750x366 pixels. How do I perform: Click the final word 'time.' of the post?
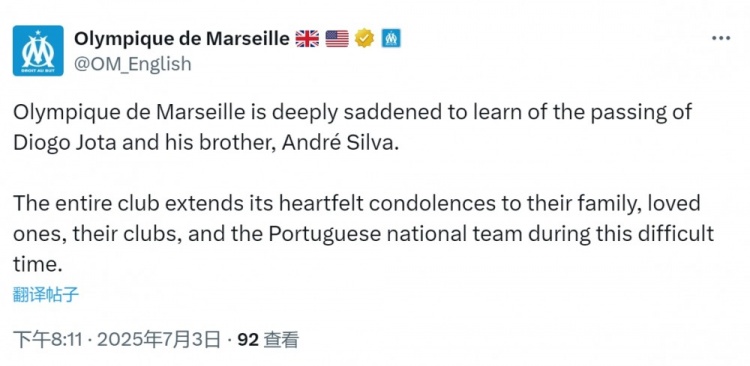coord(38,265)
